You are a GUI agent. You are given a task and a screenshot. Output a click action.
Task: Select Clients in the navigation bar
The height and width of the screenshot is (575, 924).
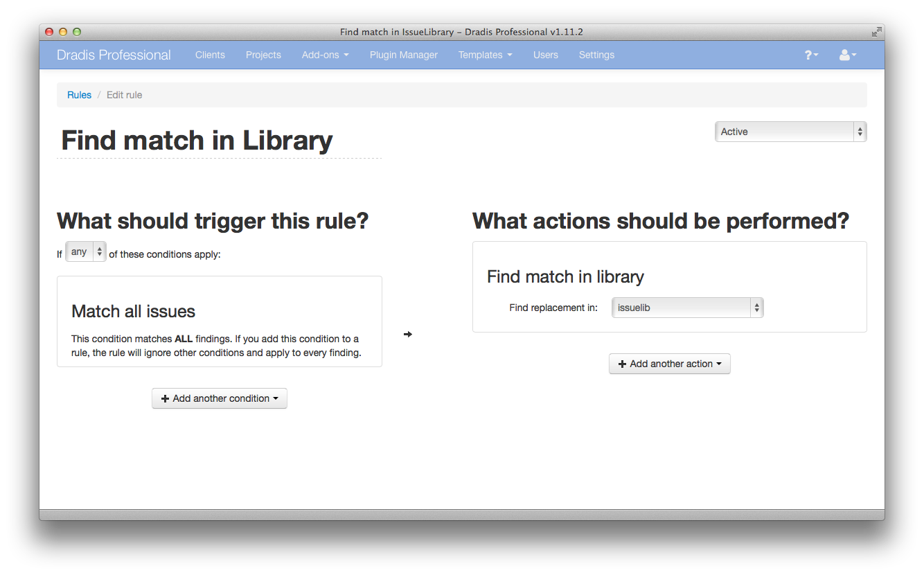click(210, 55)
